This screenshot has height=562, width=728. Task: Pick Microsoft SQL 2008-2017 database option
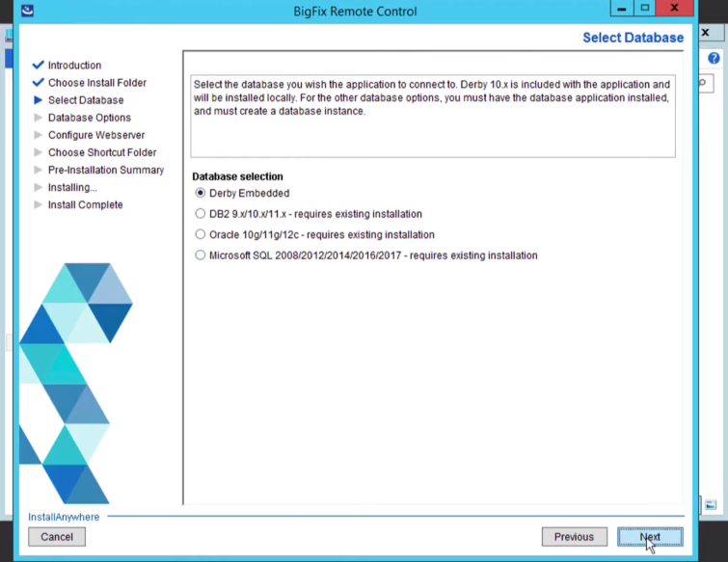(201, 255)
